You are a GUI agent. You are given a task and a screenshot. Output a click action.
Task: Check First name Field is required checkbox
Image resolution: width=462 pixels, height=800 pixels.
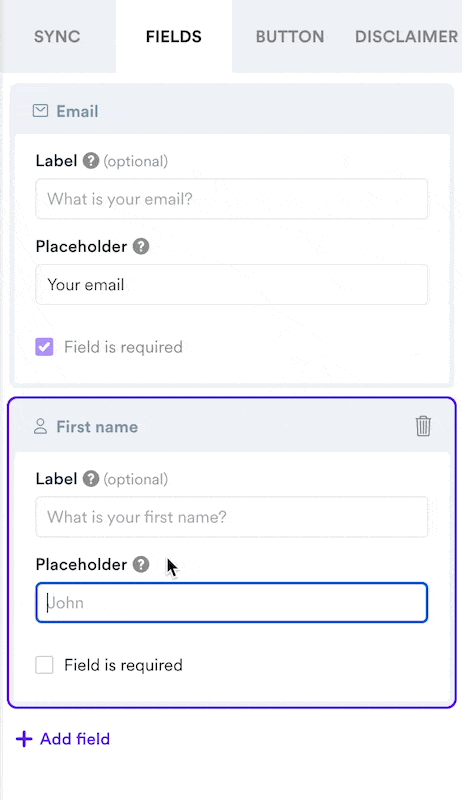44,665
